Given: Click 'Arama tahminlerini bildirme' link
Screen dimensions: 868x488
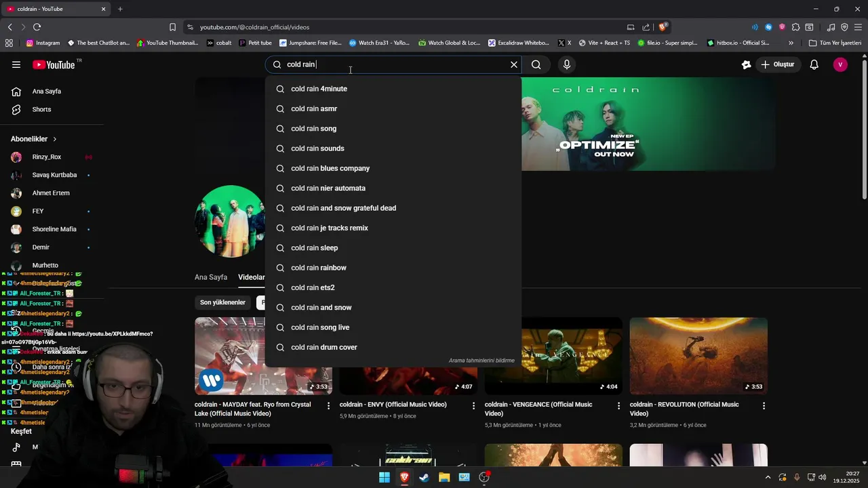Looking at the screenshot, I should [x=481, y=361].
